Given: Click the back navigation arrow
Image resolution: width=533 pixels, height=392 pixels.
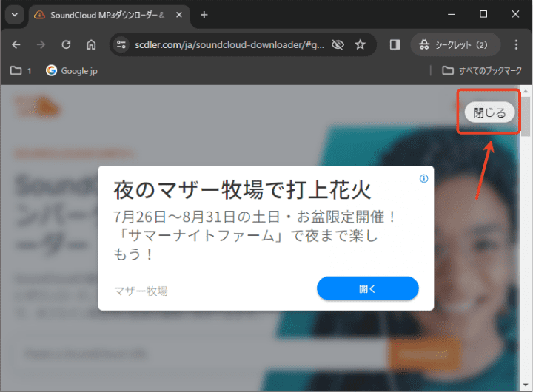Looking at the screenshot, I should [16, 44].
